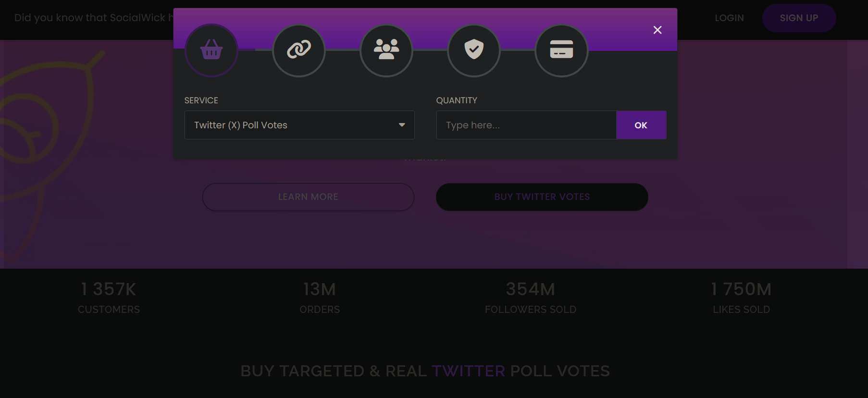Click the Buy Targeted & Real Twitter Poll Votes heading
Image resolution: width=868 pixels, height=398 pixels.
(425, 371)
